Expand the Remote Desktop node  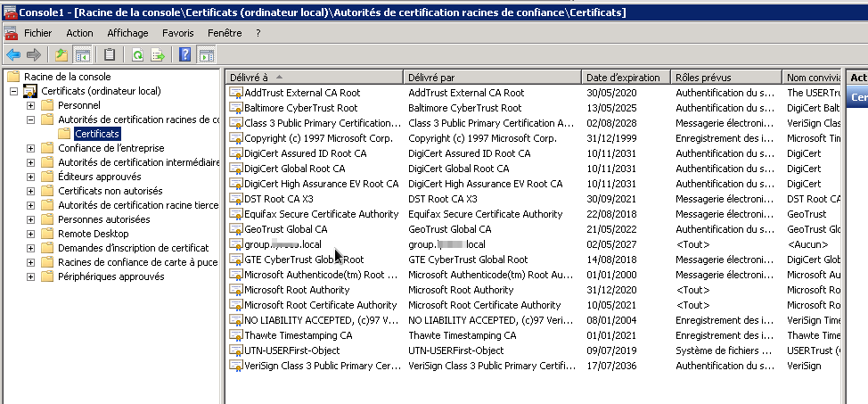tap(30, 234)
